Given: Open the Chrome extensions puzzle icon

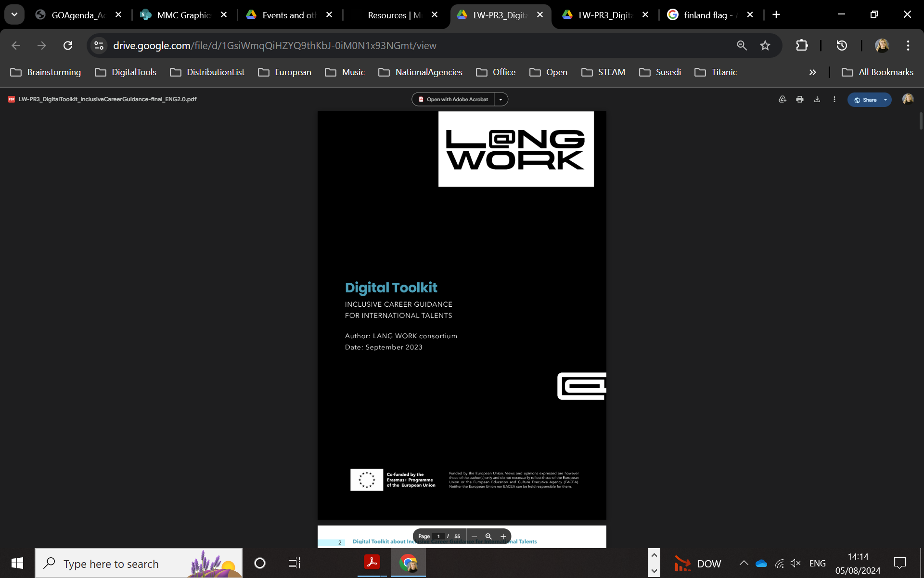Looking at the screenshot, I should tap(802, 45).
